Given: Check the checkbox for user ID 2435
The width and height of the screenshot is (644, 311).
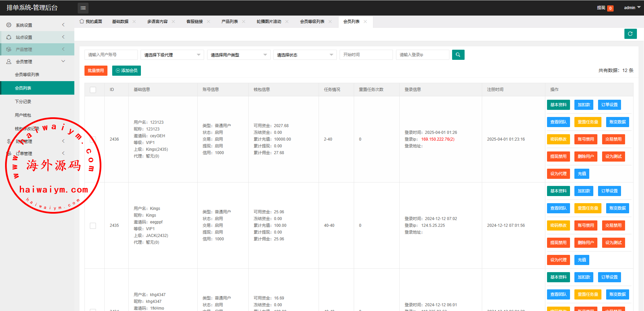Looking at the screenshot, I should coord(93,225).
